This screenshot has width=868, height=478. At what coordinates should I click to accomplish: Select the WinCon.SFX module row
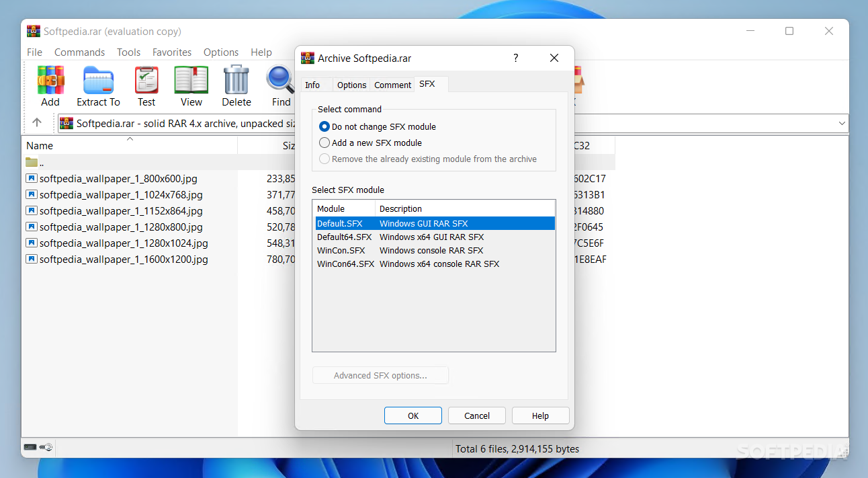tap(434, 250)
